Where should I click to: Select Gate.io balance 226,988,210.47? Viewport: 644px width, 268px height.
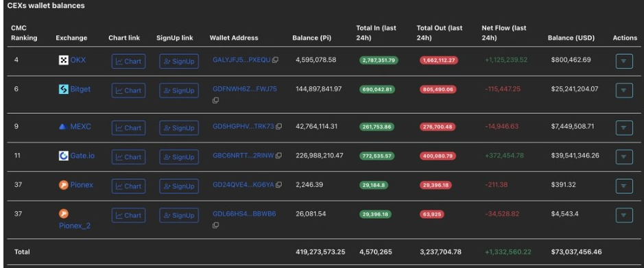[x=320, y=156]
